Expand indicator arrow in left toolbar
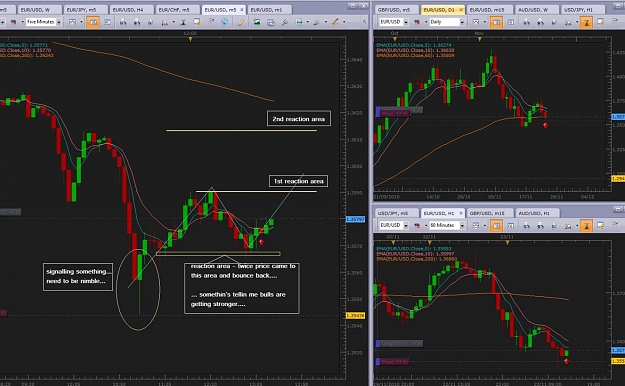This screenshot has height=386, width=625. pos(174,22)
